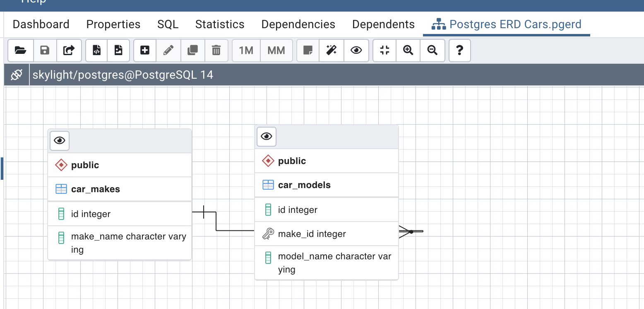This screenshot has width=644, height=309.
Task: Click the 1M one-to-many link button
Action: click(246, 51)
